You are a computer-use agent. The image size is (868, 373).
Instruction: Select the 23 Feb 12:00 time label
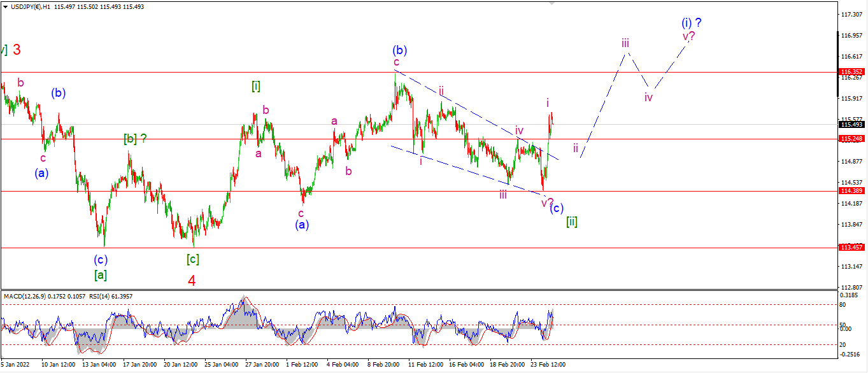tap(548, 365)
